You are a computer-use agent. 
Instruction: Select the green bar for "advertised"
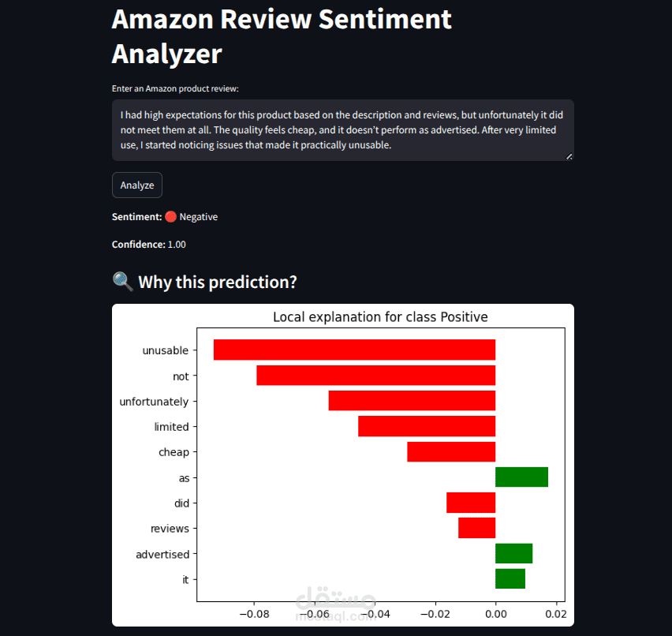pos(513,553)
